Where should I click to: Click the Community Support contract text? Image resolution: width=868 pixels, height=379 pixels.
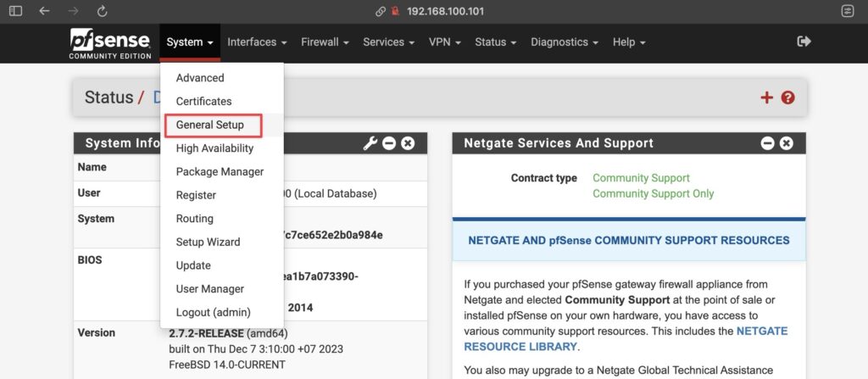coord(641,178)
